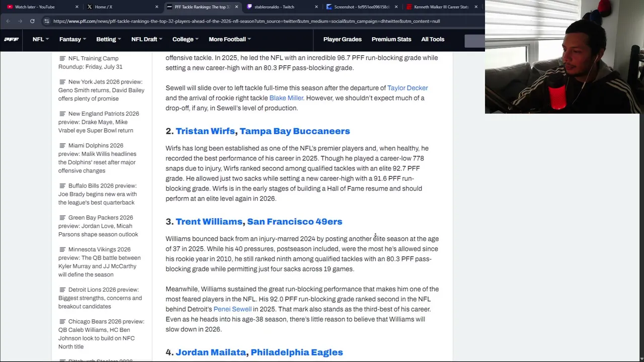Open the Betting dropdown menu

[x=109, y=39]
